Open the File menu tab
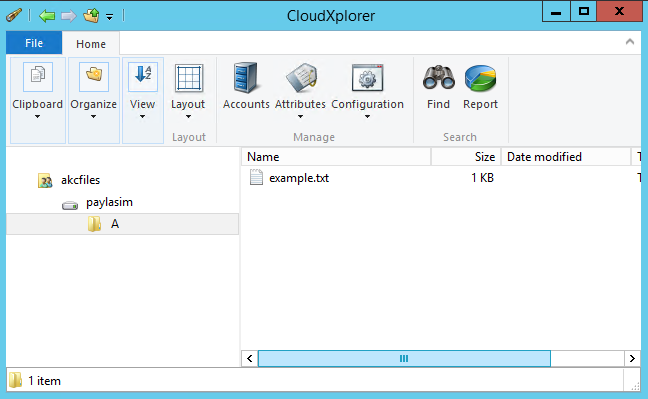Viewport: 648px width, 399px height. [x=34, y=43]
